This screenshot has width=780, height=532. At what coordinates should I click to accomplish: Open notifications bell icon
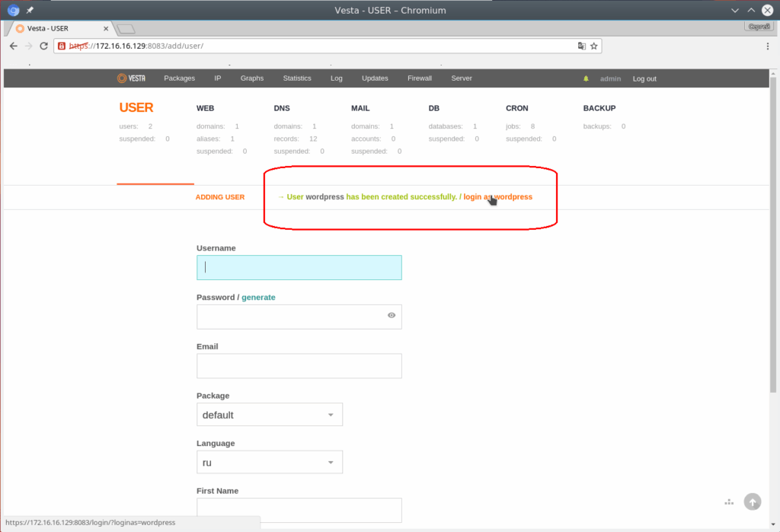[x=586, y=78]
